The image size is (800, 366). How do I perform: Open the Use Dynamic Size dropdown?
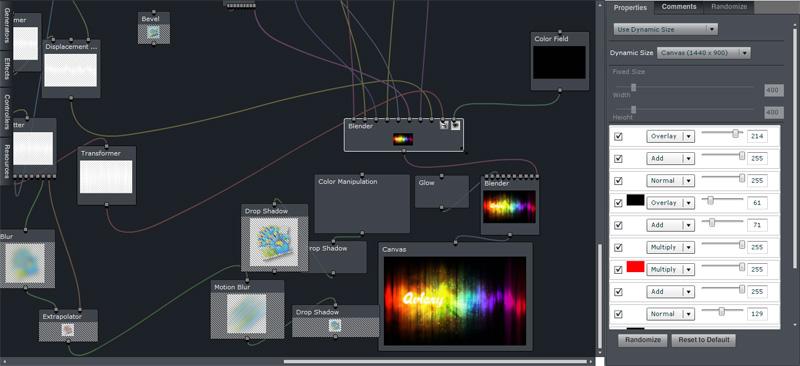pyautogui.click(x=665, y=29)
